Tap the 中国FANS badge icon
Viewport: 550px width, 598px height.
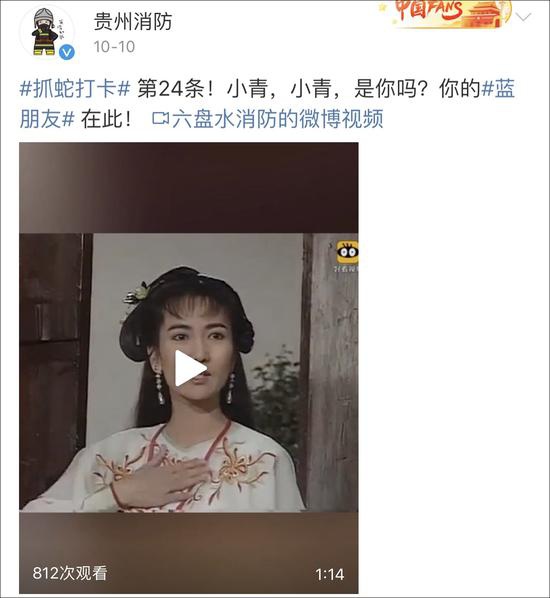click(x=447, y=14)
